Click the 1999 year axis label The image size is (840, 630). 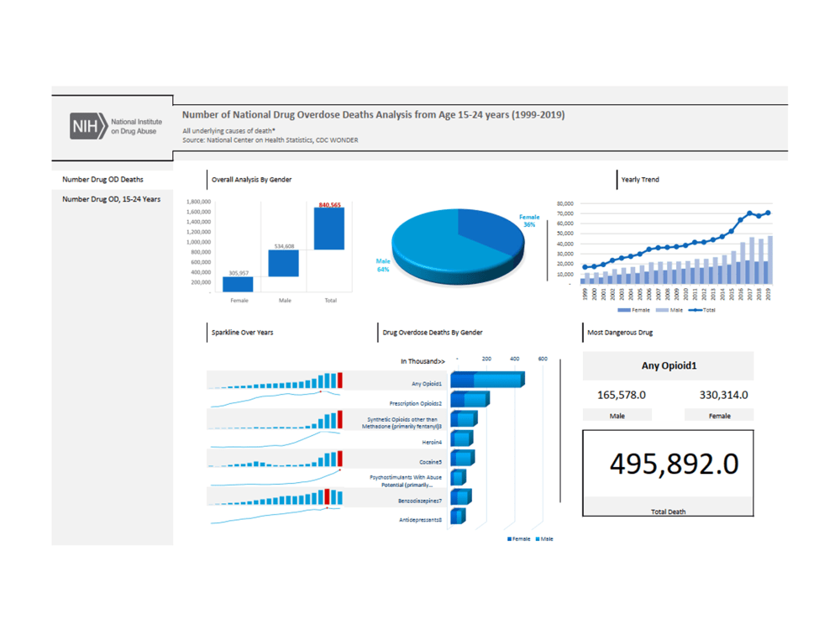[585, 293]
